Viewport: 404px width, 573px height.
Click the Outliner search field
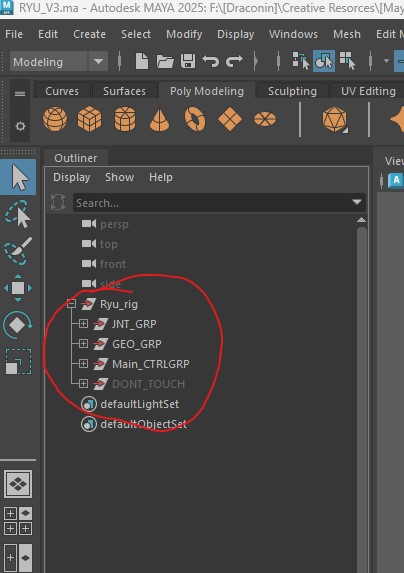[x=212, y=202]
